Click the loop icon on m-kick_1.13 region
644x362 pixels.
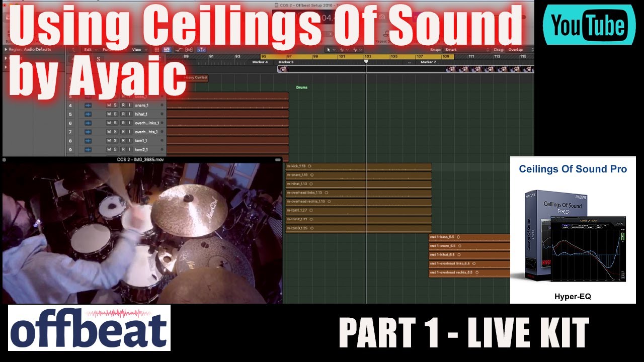tap(309, 166)
